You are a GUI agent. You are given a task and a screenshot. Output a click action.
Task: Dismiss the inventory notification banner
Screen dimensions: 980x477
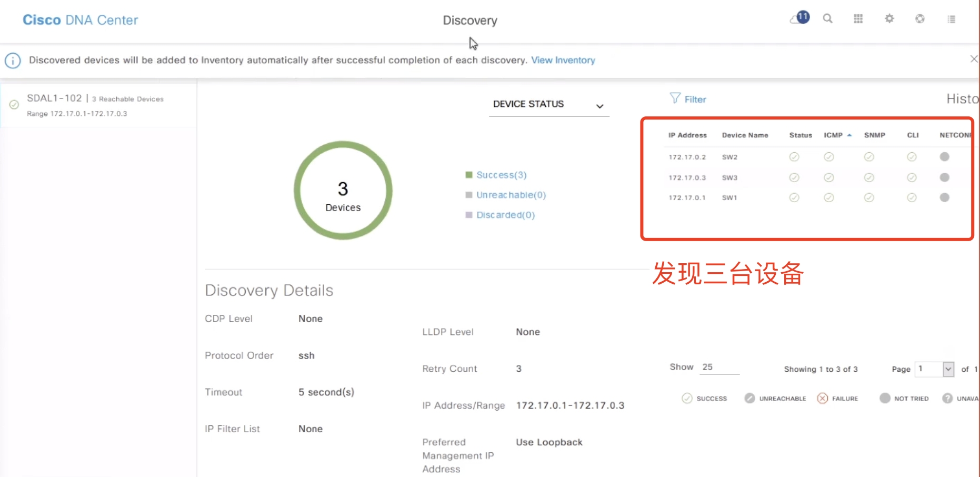[x=974, y=59]
